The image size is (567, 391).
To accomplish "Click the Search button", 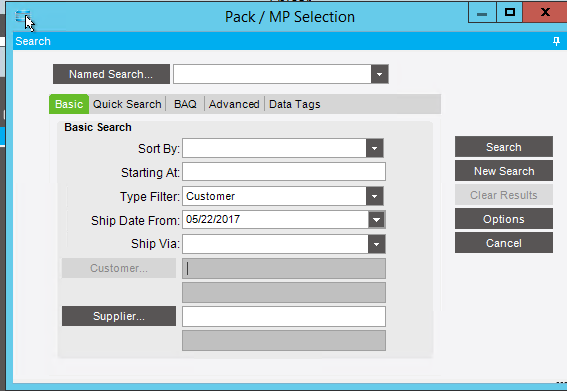I will pyautogui.click(x=504, y=147).
